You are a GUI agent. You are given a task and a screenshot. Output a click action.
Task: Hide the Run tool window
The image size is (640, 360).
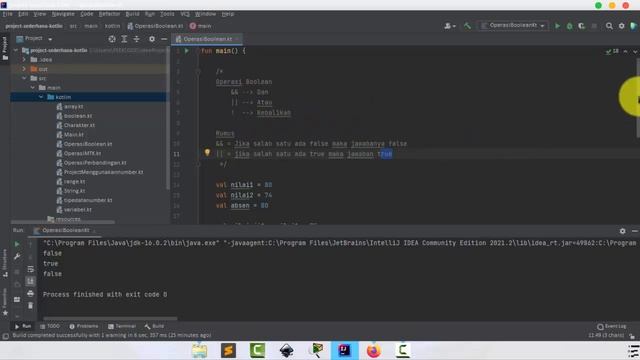[634, 231]
